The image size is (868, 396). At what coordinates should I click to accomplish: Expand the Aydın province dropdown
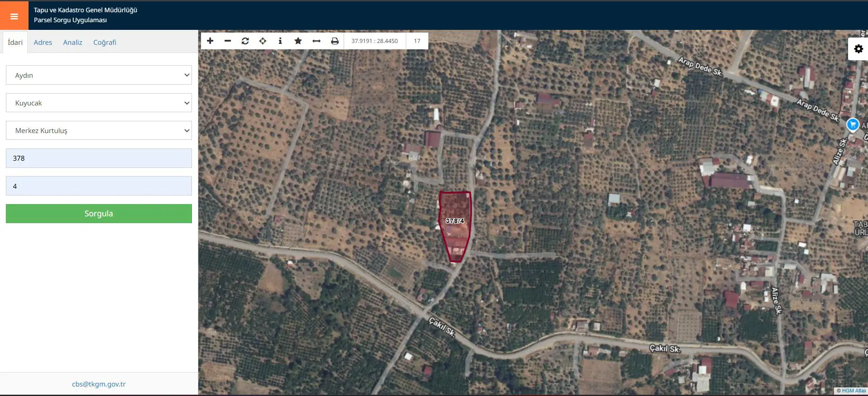pyautogui.click(x=99, y=75)
